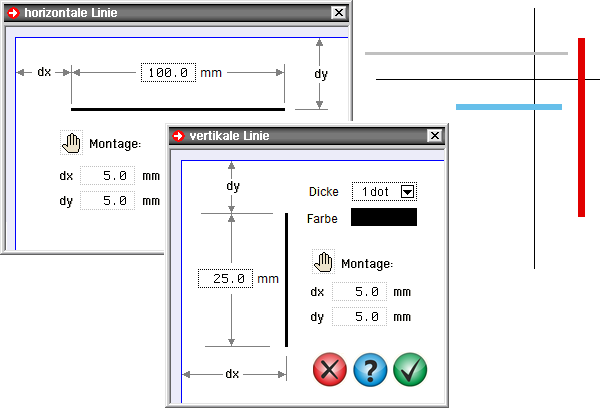Click the Montage hand icon in horizontale Linie
The width and height of the screenshot is (600, 408).
pyautogui.click(x=70, y=143)
